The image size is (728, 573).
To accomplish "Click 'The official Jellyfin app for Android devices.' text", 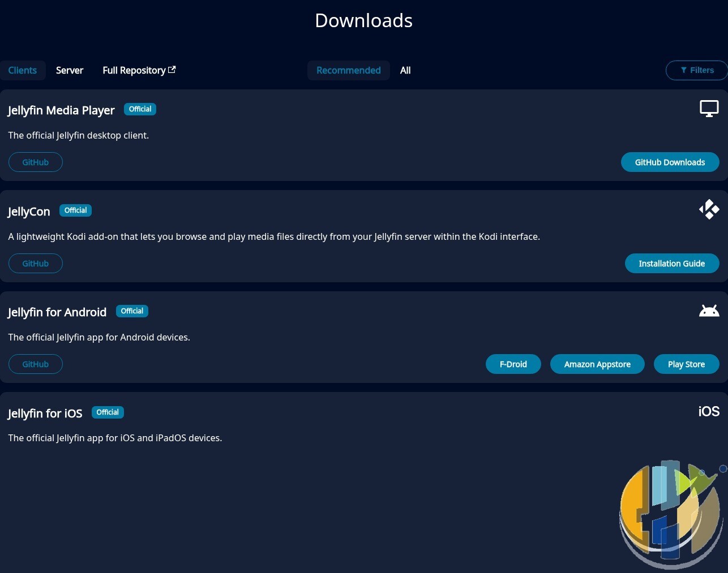I will [99, 337].
